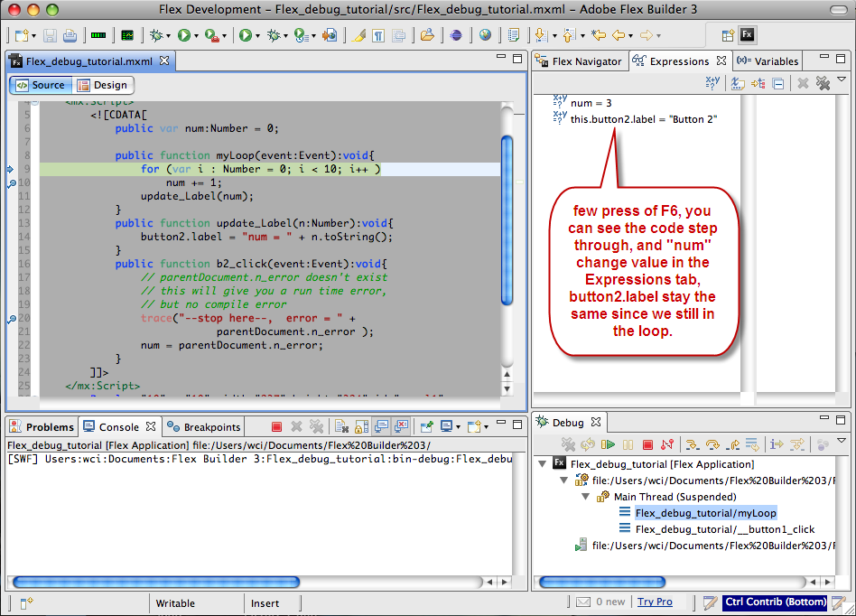This screenshot has height=616, width=856.
Task: Launch debugging via bug icon in main toolbar
Action: tap(154, 34)
